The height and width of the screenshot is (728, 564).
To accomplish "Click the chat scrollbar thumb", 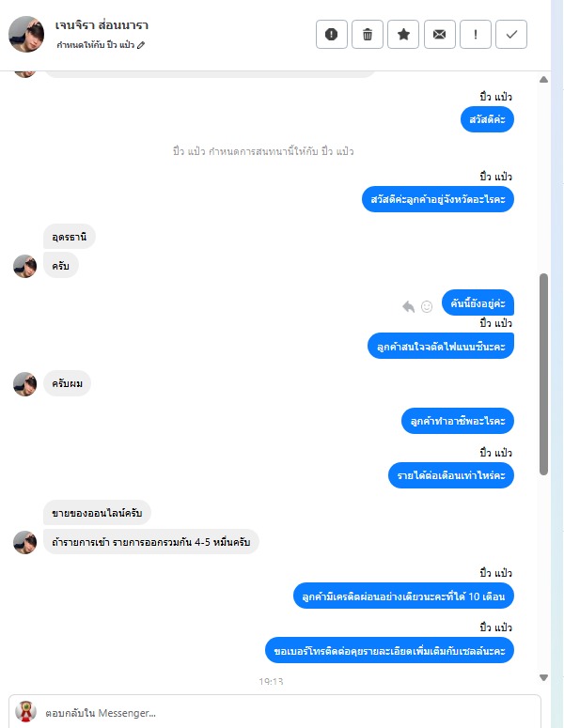I will (543, 374).
